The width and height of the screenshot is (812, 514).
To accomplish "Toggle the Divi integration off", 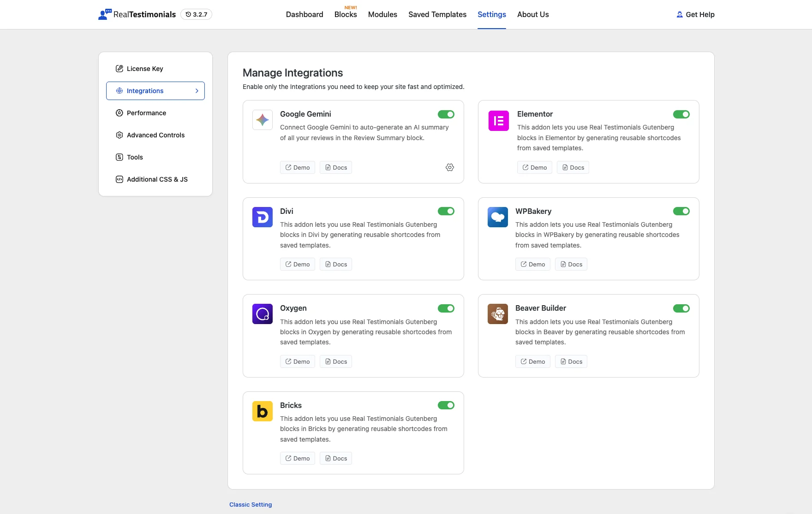I will click(446, 211).
